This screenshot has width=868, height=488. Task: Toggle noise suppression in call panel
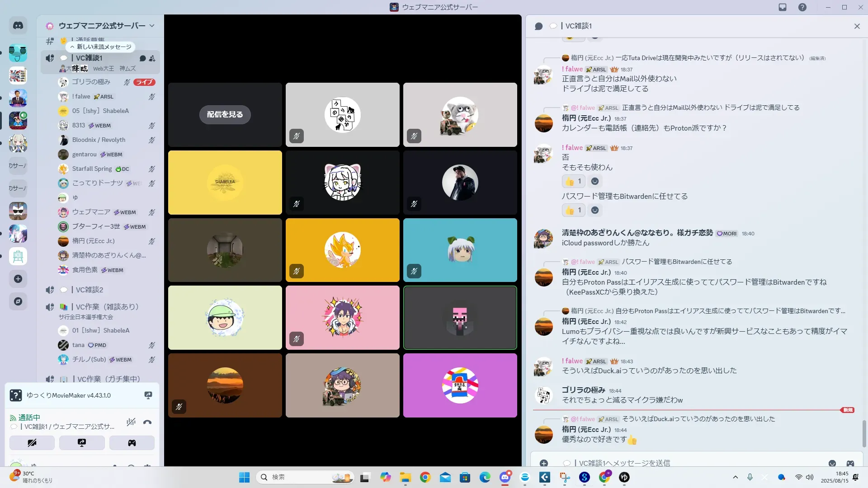click(131, 422)
